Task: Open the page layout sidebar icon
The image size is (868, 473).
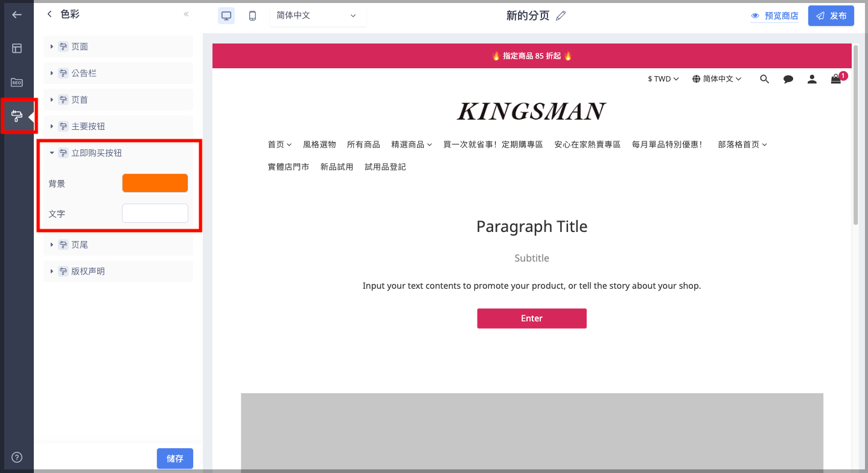Action: 17,48
